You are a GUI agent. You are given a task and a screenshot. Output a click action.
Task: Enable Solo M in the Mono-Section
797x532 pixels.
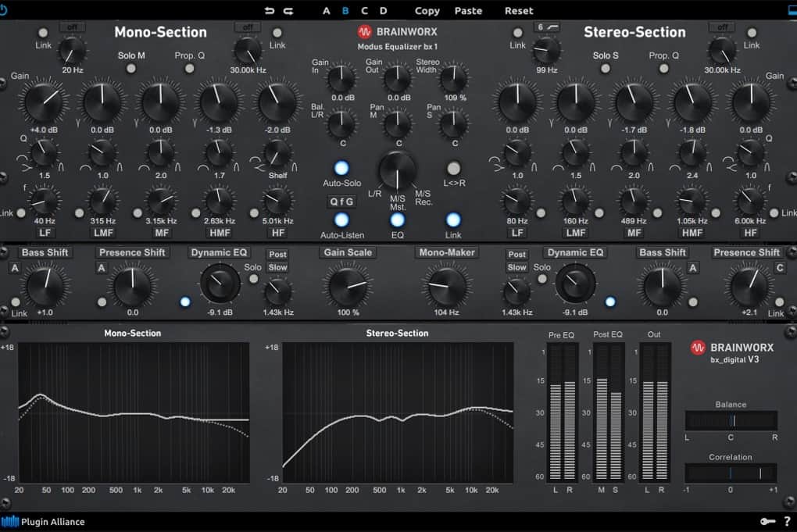tap(131, 69)
